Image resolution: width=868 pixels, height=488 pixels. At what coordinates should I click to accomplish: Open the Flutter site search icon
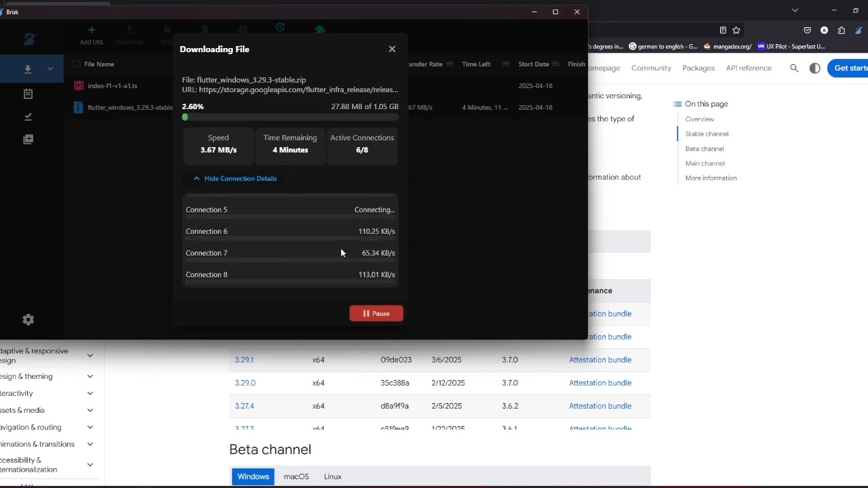click(x=794, y=68)
